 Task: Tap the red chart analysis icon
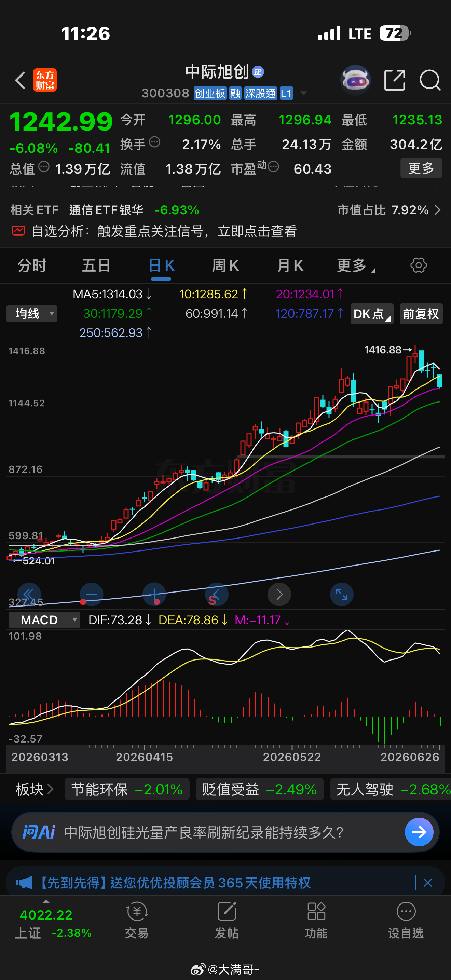(18, 231)
